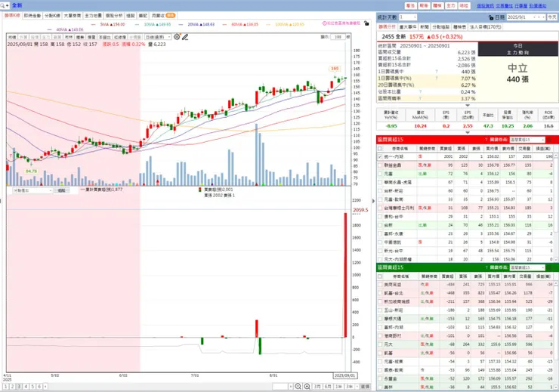559x392 pixels.
Task: Expand the arrow below the statistics panel
Action: pos(468,106)
